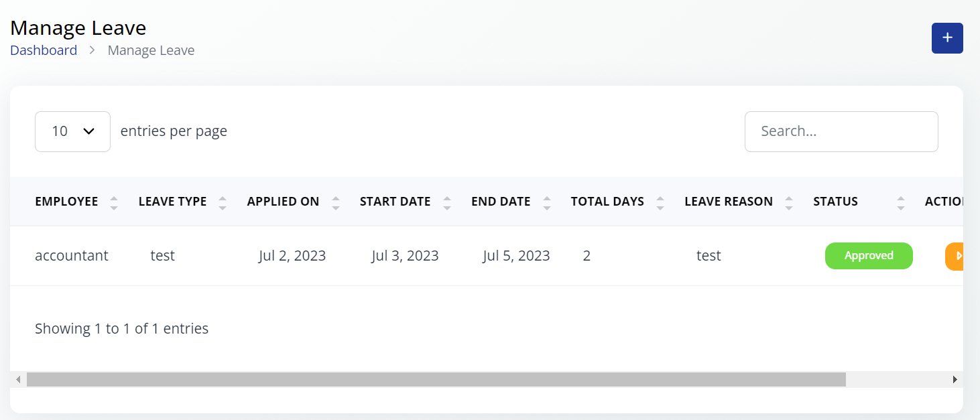The width and height of the screenshot is (980, 420).
Task: Click the Approved status badge
Action: pos(869,256)
